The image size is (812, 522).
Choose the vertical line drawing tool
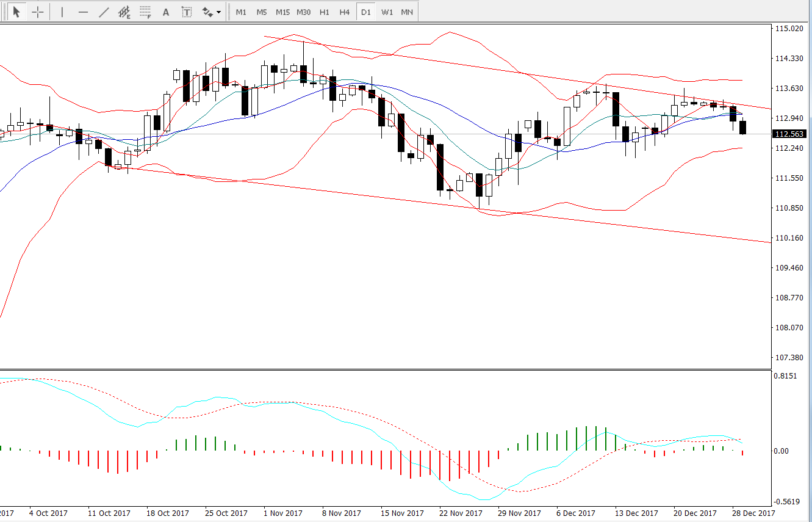pyautogui.click(x=62, y=12)
